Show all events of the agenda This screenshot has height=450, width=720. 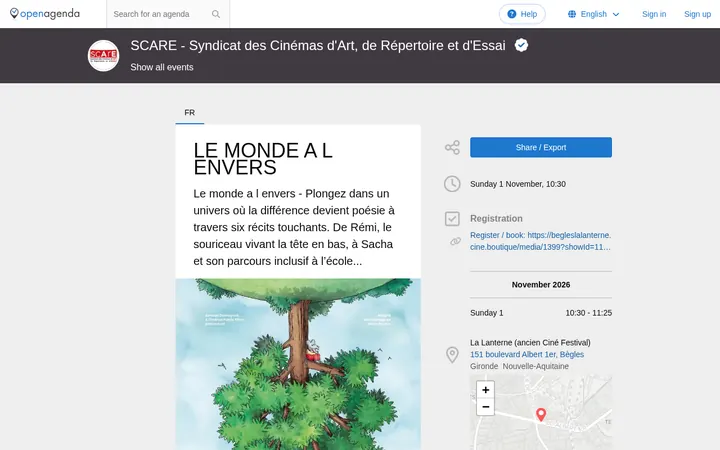(x=162, y=67)
